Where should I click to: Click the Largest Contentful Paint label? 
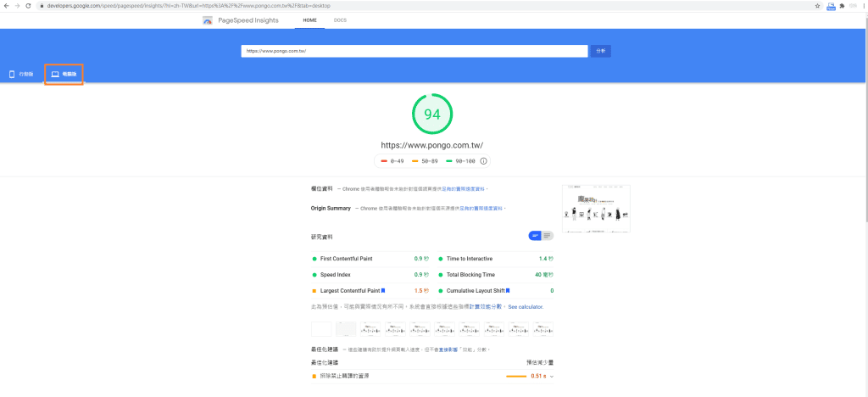(x=350, y=291)
